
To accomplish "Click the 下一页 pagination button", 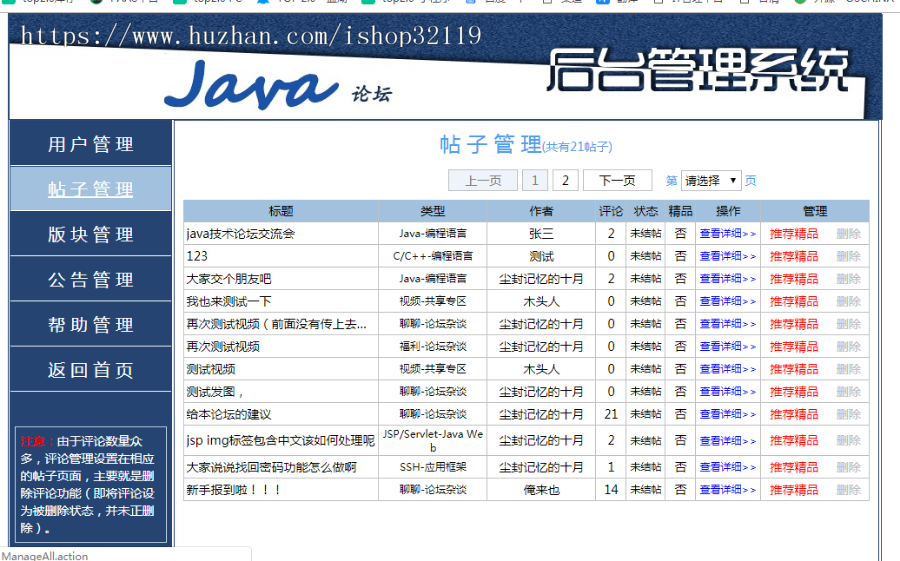I will click(x=618, y=180).
